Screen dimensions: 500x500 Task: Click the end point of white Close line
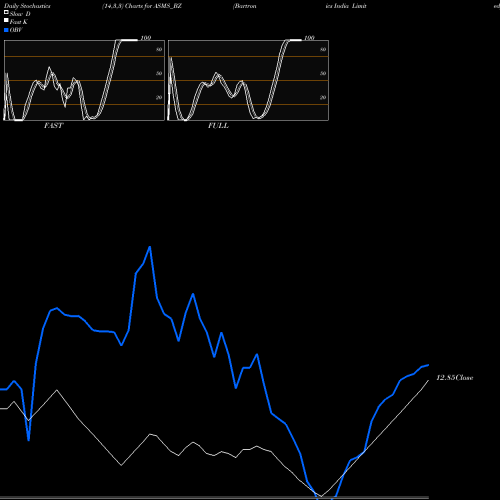428,380
